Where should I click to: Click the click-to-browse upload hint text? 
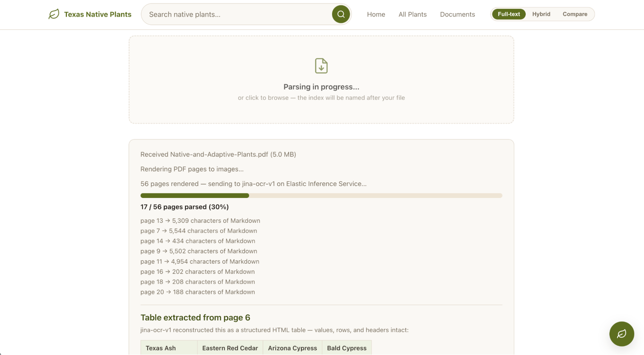[x=321, y=98]
